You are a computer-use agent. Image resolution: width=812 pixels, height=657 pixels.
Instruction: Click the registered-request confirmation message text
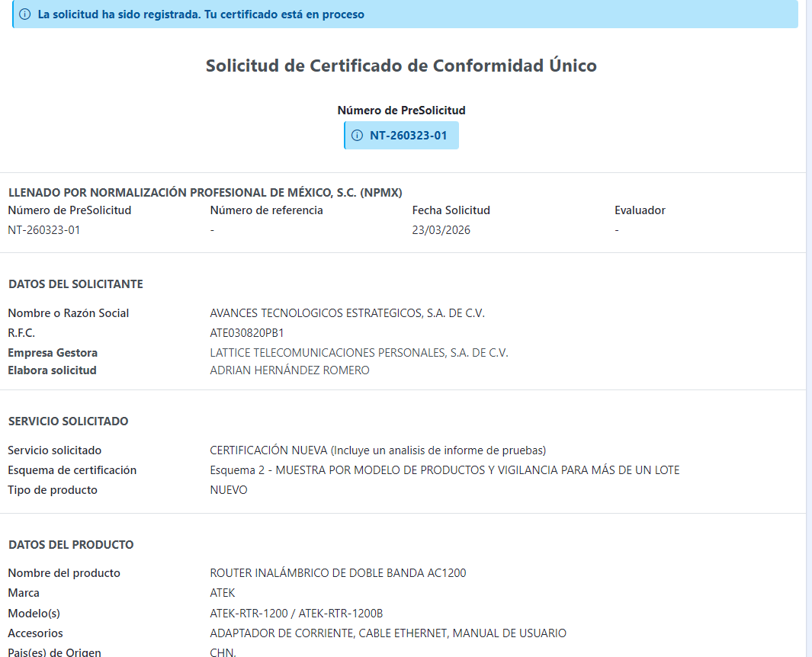pos(201,14)
